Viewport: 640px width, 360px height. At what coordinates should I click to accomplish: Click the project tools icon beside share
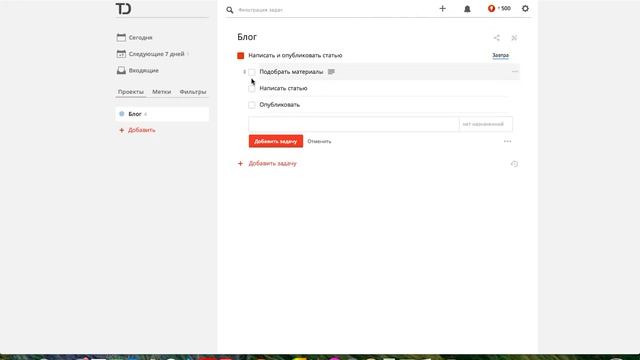[x=514, y=38]
